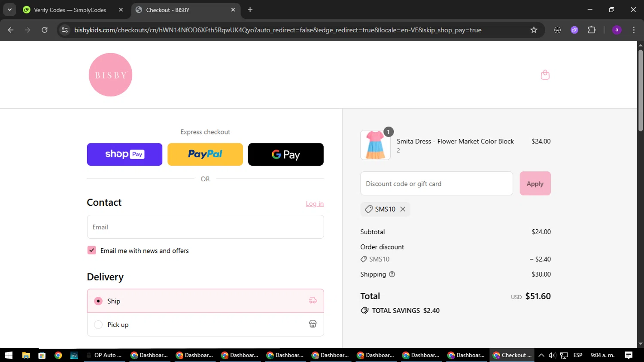Select the Ship delivery option

click(x=205, y=301)
